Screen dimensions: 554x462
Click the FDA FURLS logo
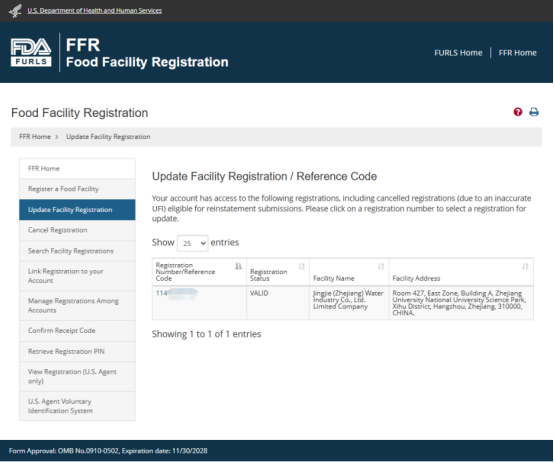pos(31,52)
